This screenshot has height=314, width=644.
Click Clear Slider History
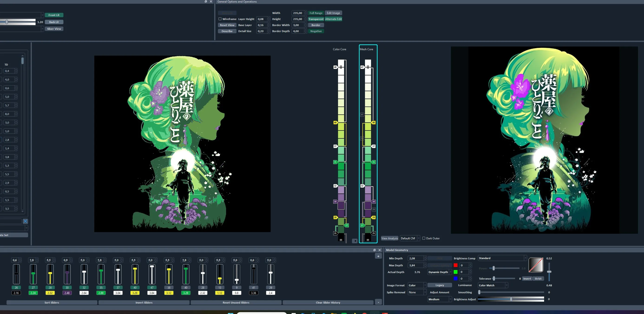[x=328, y=303]
